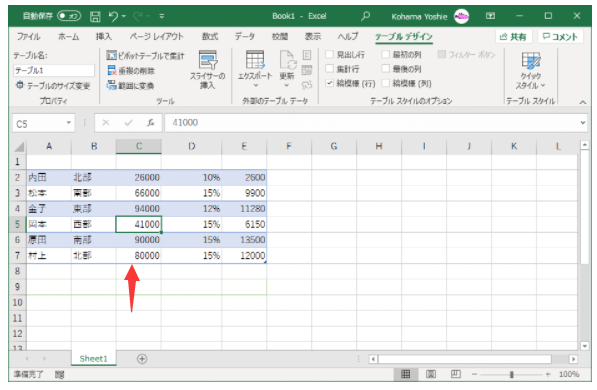This screenshot has width=597, height=390.
Task: Open Customize Quick Access Toolbar dropdown
Action: click(162, 16)
